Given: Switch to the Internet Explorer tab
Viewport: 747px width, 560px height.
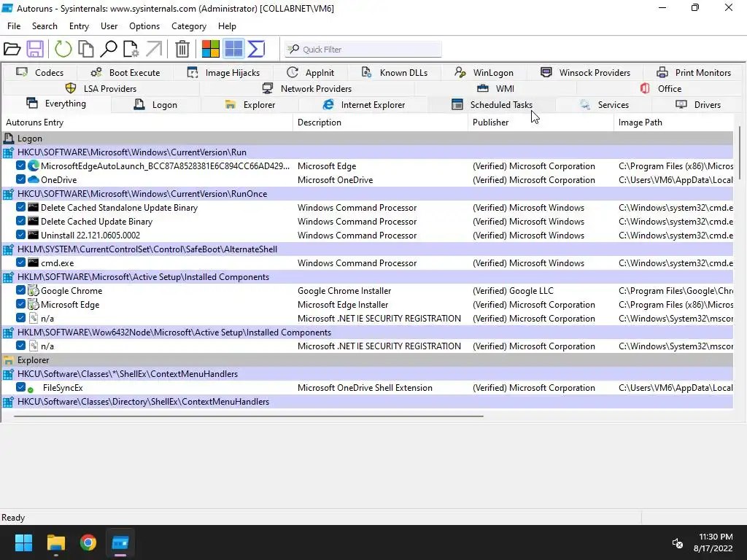Looking at the screenshot, I should coord(363,105).
